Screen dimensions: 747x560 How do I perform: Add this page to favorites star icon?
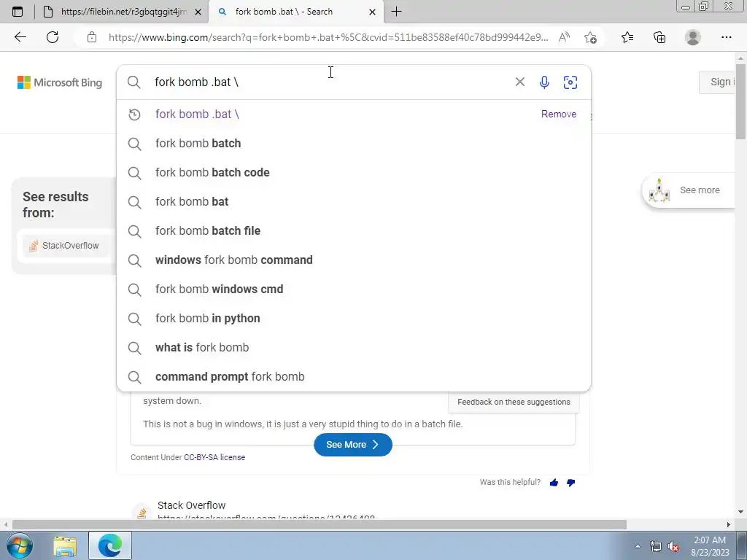590,37
